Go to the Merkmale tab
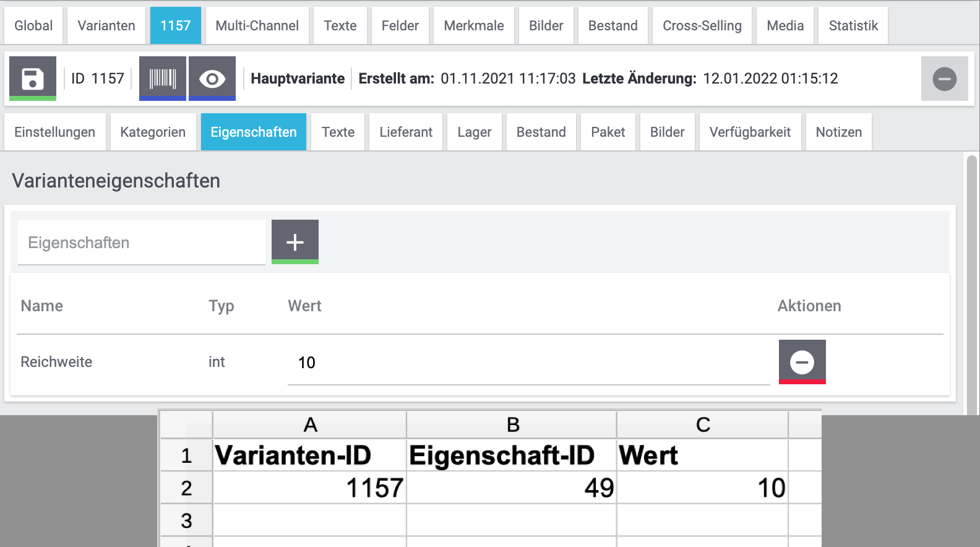Screen dimensions: 980x547 (474, 26)
